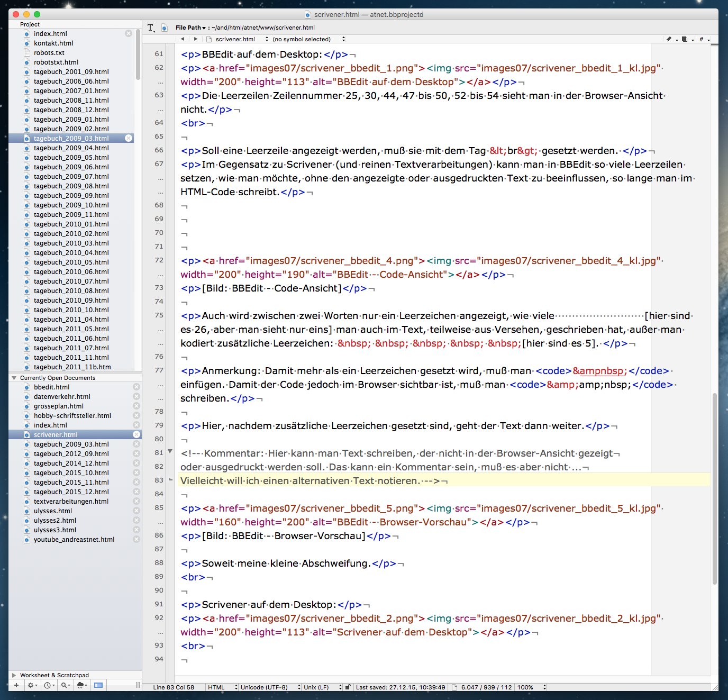This screenshot has width=728, height=700.
Task: Change Unicode (UTF-8) encoding popup
Action: 270,687
